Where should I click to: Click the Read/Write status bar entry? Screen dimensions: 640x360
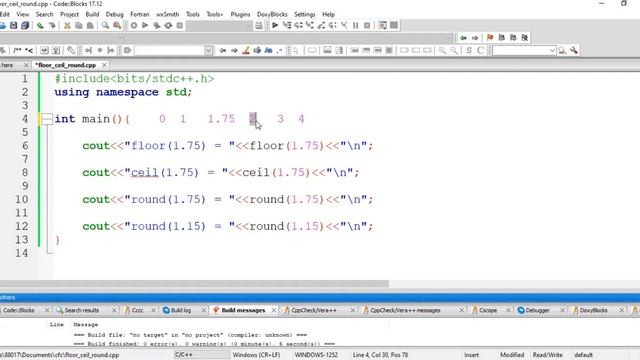(x=547, y=355)
